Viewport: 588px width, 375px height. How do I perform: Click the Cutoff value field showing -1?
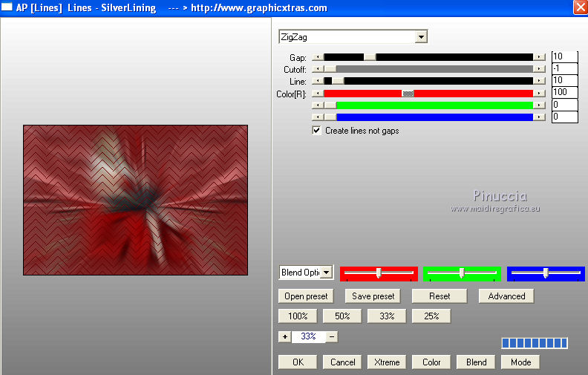[x=564, y=68]
